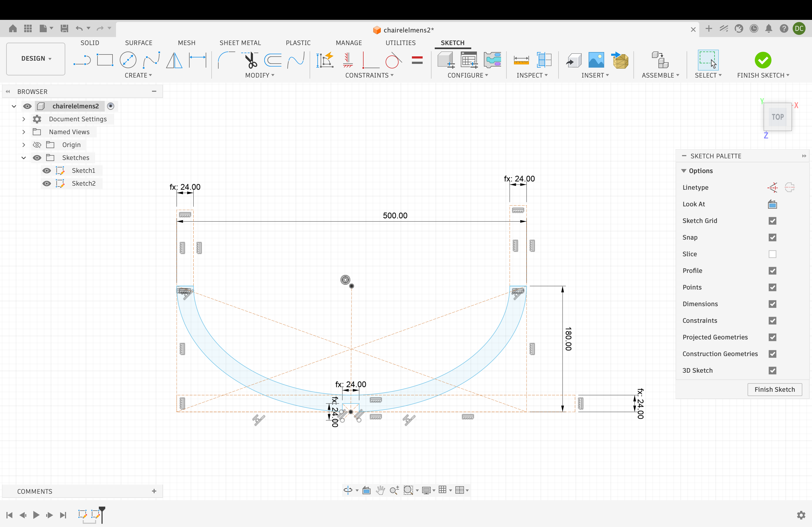Switch to the SOLID tab
This screenshot has height=527, width=812.
coord(90,43)
